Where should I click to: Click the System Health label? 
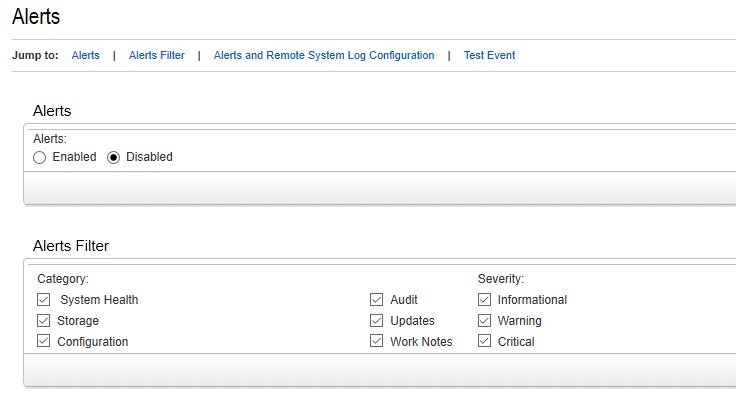[x=99, y=300]
